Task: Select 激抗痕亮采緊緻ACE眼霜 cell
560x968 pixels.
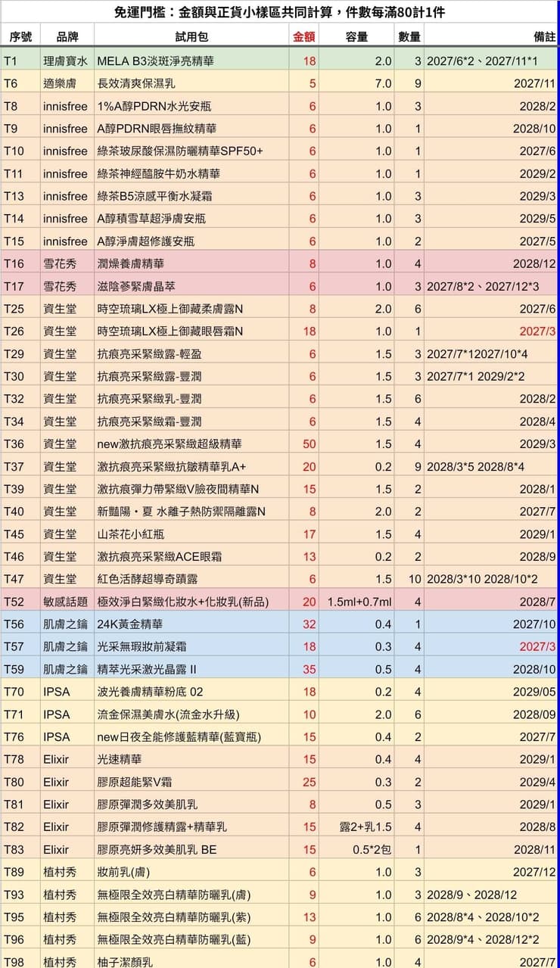Action: point(191,556)
